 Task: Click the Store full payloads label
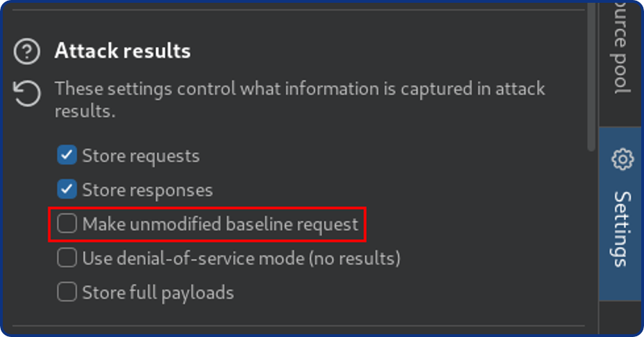pos(158,293)
